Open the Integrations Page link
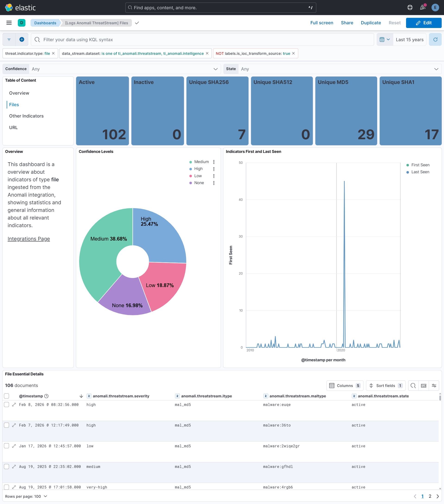This screenshot has height=504, width=444. [29, 238]
